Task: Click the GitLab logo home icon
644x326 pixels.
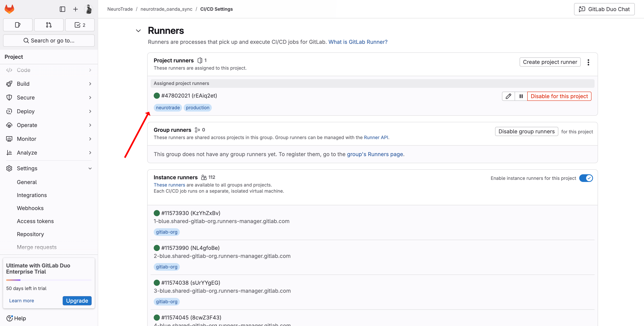Action: [10, 9]
